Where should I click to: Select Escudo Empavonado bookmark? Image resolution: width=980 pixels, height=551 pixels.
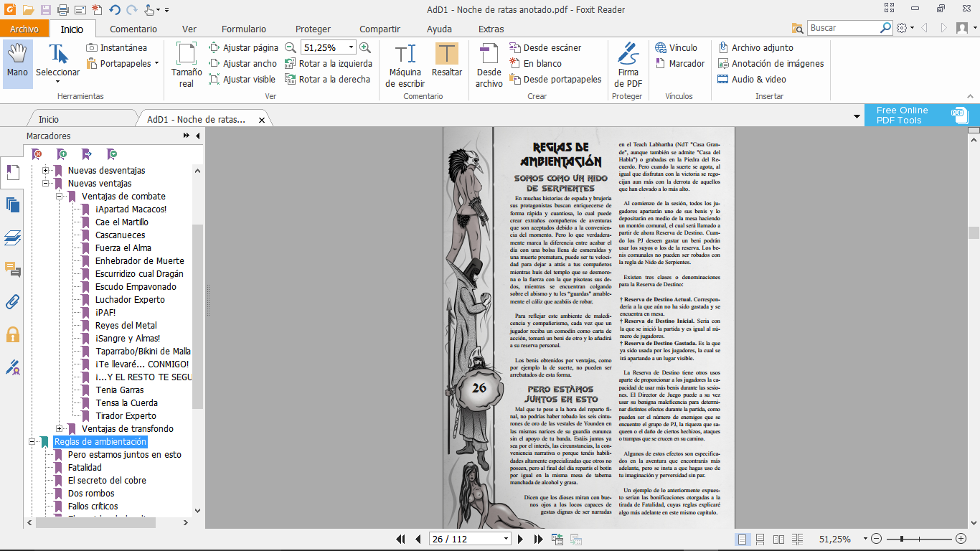[136, 287]
